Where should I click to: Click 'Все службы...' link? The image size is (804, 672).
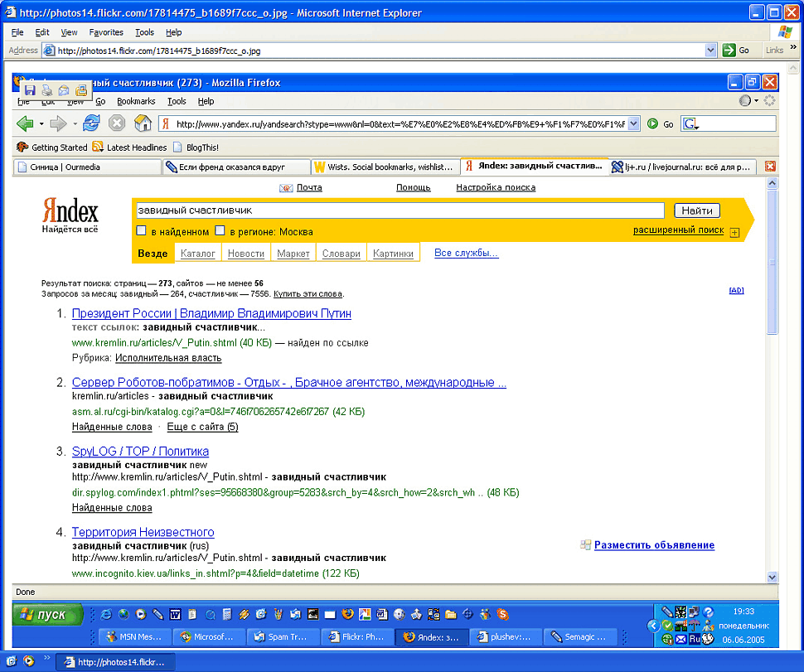466,253
